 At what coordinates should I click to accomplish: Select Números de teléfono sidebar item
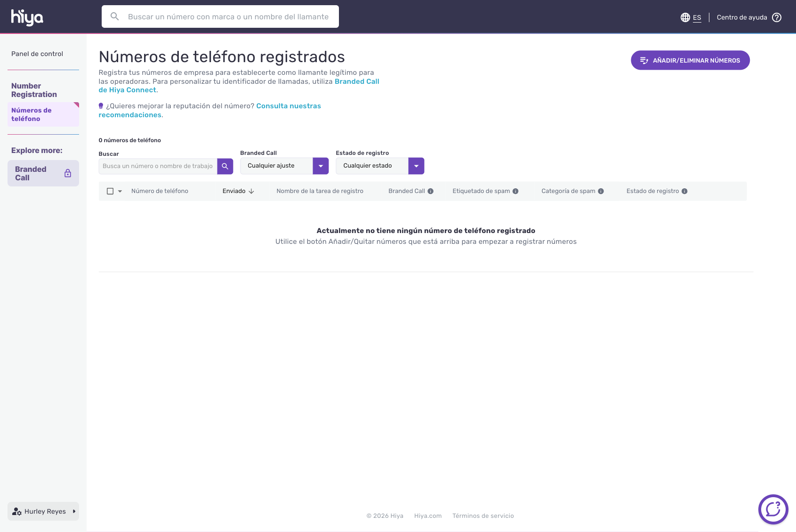(x=32, y=114)
